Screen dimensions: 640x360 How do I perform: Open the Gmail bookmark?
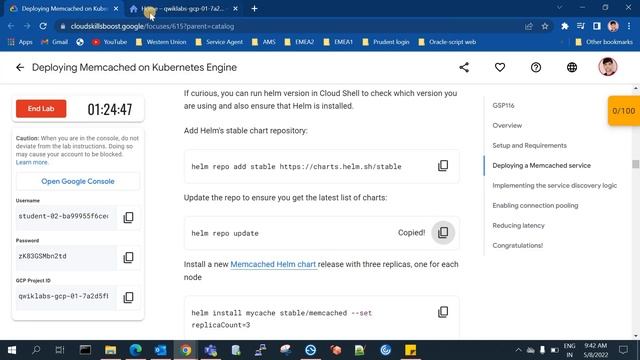(x=55, y=42)
